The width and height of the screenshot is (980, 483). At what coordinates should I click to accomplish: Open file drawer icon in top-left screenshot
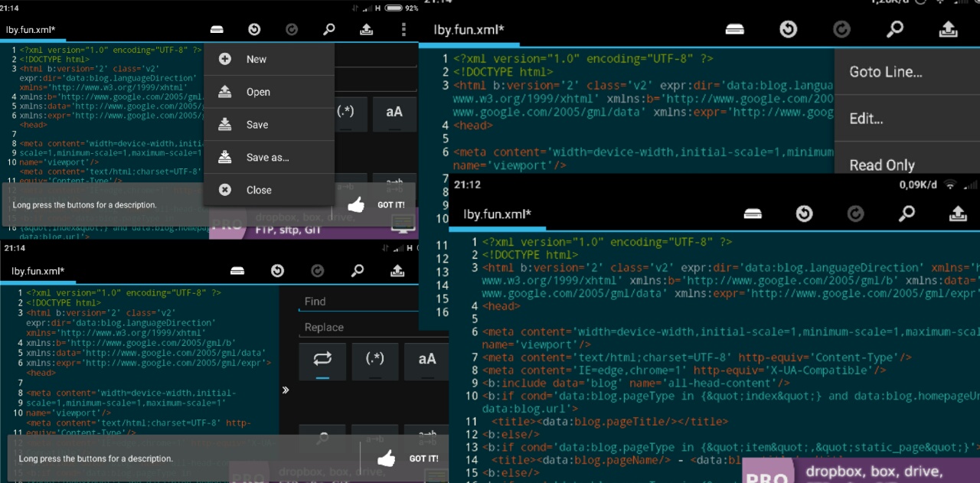(x=217, y=30)
